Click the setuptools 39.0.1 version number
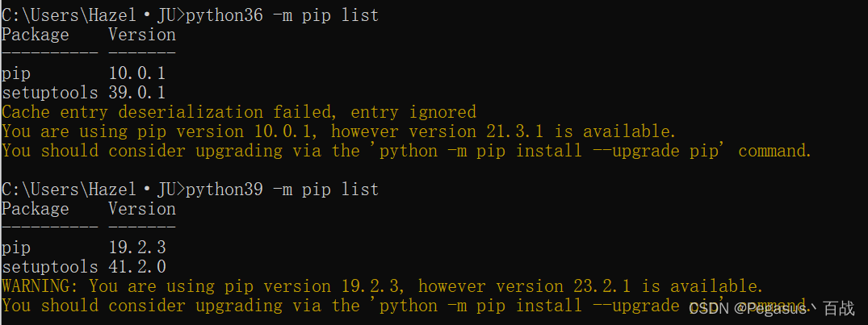868x325 pixels. [137, 93]
